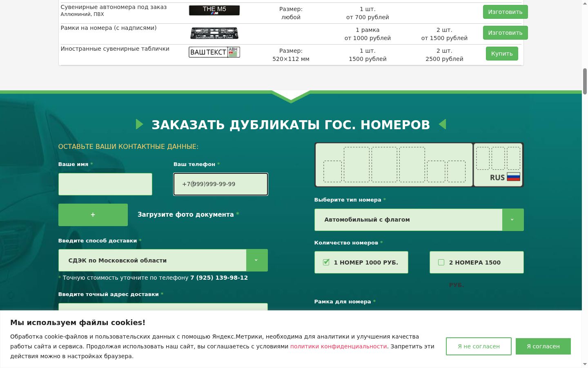Click the ВАШ ТЕКСТ foreign plate thumbnail
Viewport: 588px width, 368px height.
tap(214, 52)
